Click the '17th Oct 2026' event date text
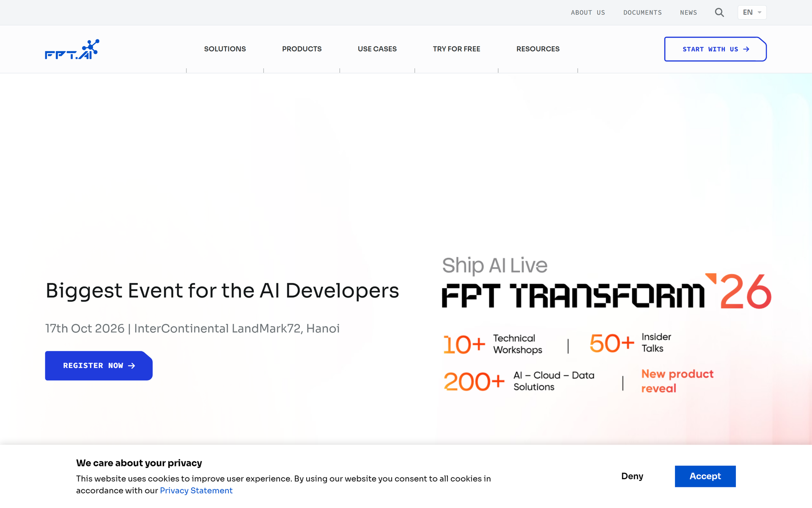The width and height of the screenshot is (812, 508). tap(85, 329)
